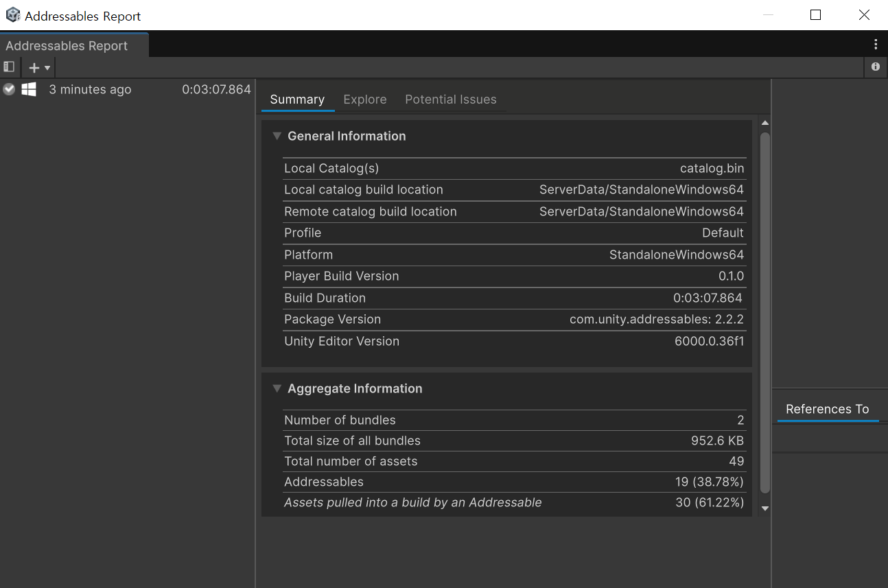Collapse the Aggregate Information section

click(x=277, y=388)
